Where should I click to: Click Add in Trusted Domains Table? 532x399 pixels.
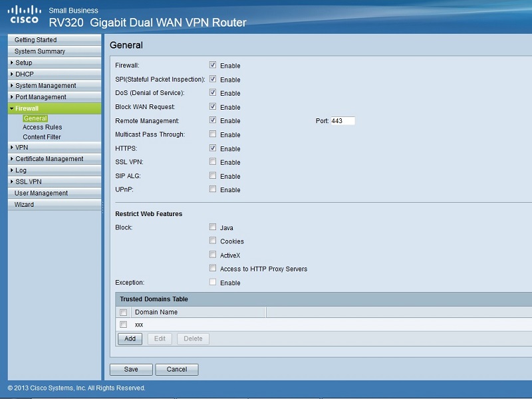[x=130, y=338]
